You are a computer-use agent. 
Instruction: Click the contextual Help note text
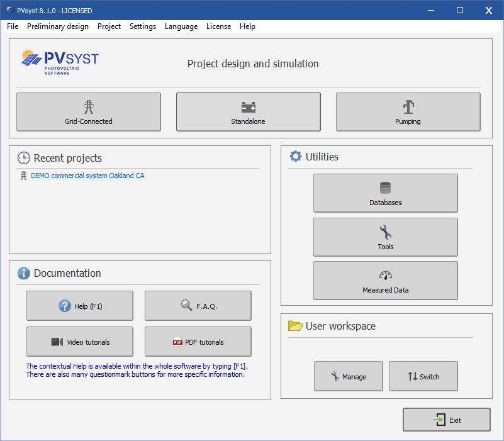(x=137, y=371)
